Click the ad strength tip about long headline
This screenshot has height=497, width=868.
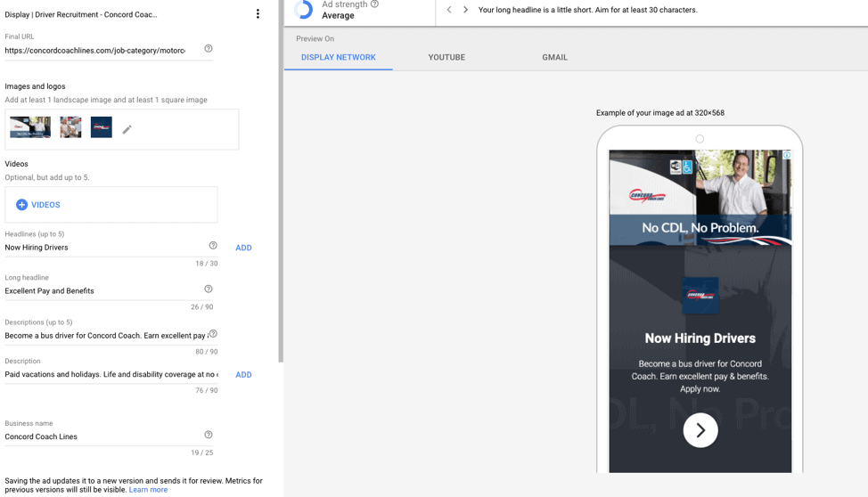(x=588, y=10)
